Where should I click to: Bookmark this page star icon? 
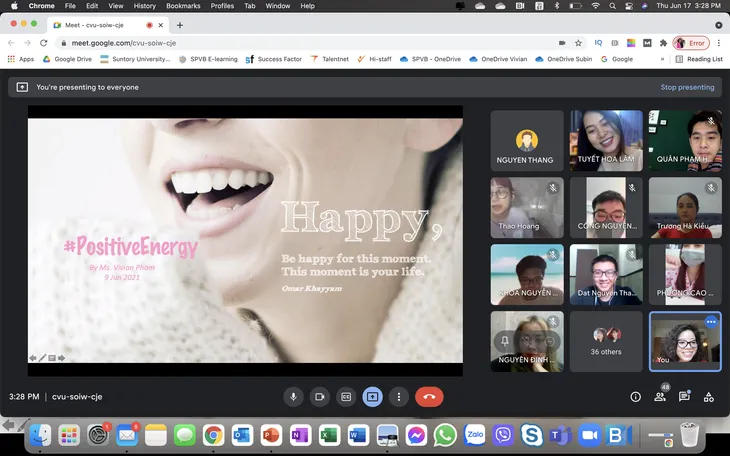click(578, 43)
